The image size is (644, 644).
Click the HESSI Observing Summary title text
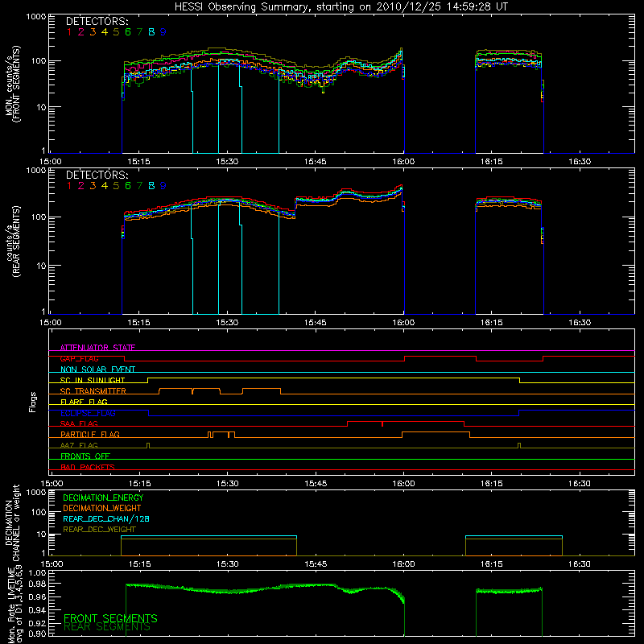coord(341,6)
